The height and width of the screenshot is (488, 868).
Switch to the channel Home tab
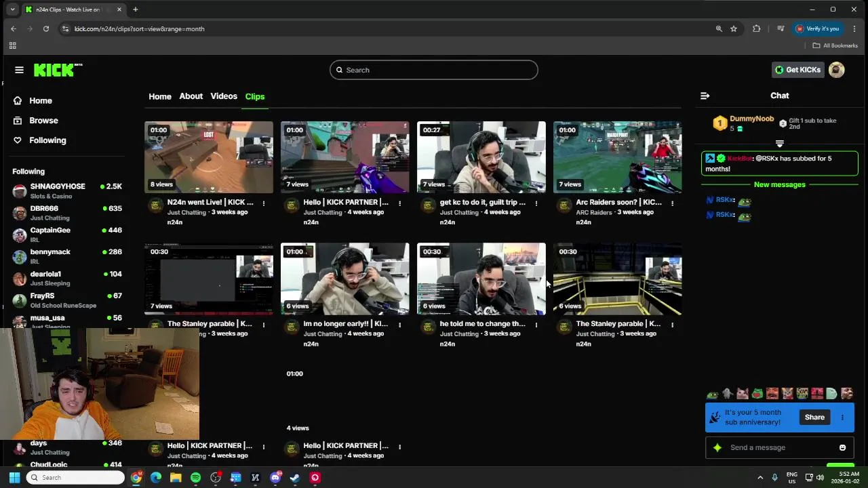click(160, 96)
